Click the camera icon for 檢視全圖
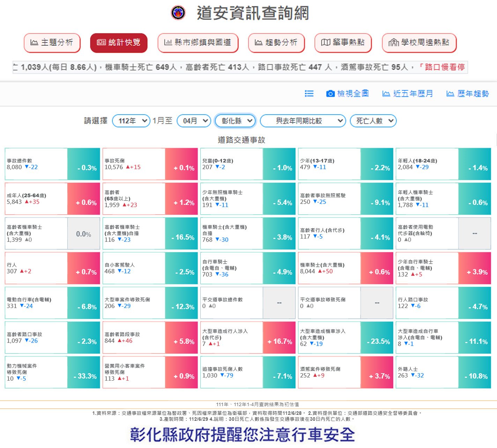Image resolution: width=497 pixels, height=448 pixels. point(330,94)
